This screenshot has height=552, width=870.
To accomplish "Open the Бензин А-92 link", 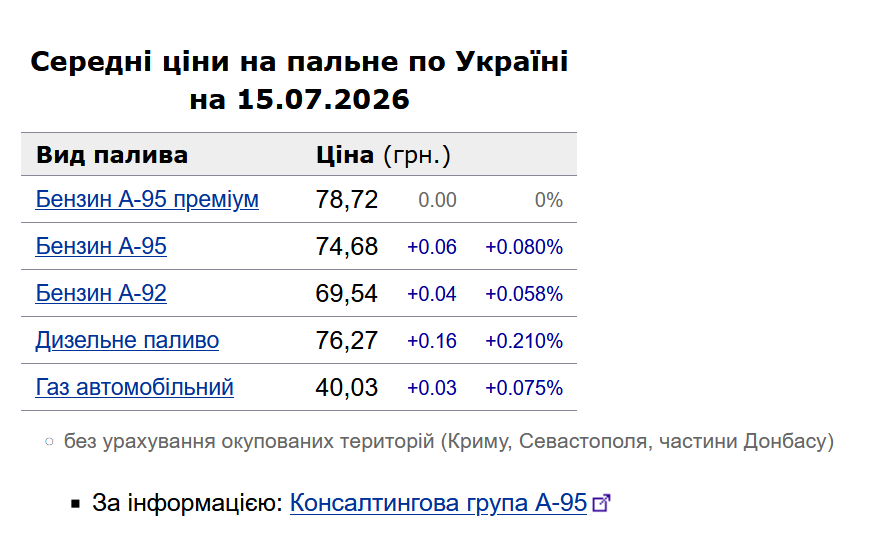I will [x=101, y=293].
